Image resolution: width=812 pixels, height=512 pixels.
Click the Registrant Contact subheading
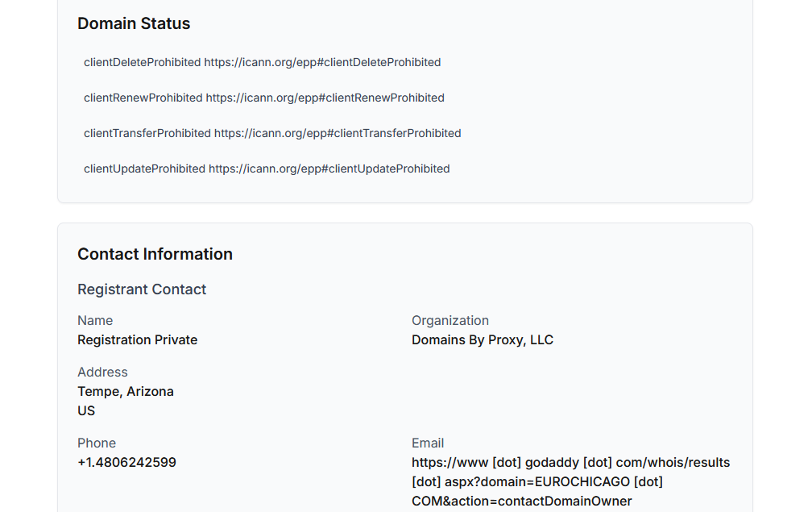tap(142, 289)
